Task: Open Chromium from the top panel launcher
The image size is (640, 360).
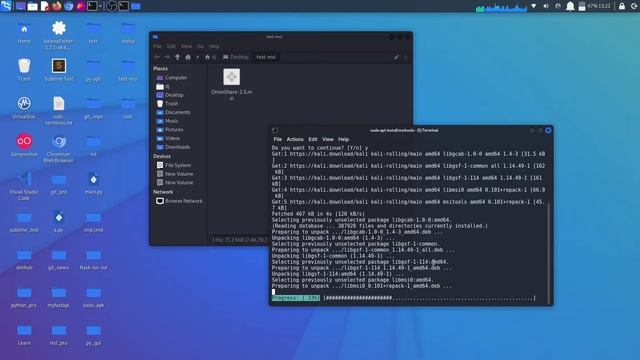Action: tap(69, 6)
